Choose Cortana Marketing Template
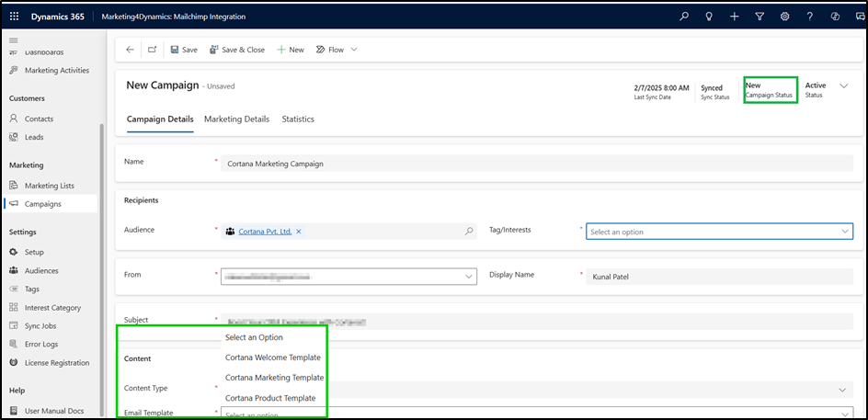The image size is (868, 420). pos(275,378)
